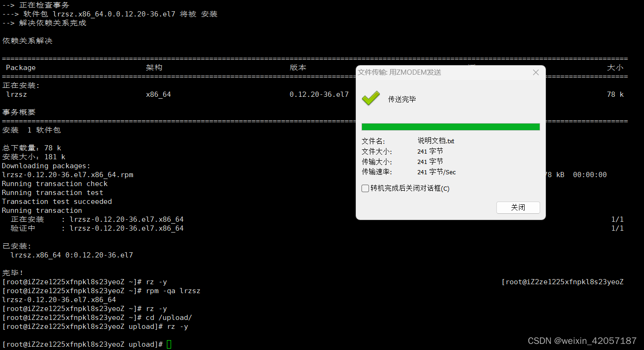Click the green success checkmark icon

click(x=370, y=98)
